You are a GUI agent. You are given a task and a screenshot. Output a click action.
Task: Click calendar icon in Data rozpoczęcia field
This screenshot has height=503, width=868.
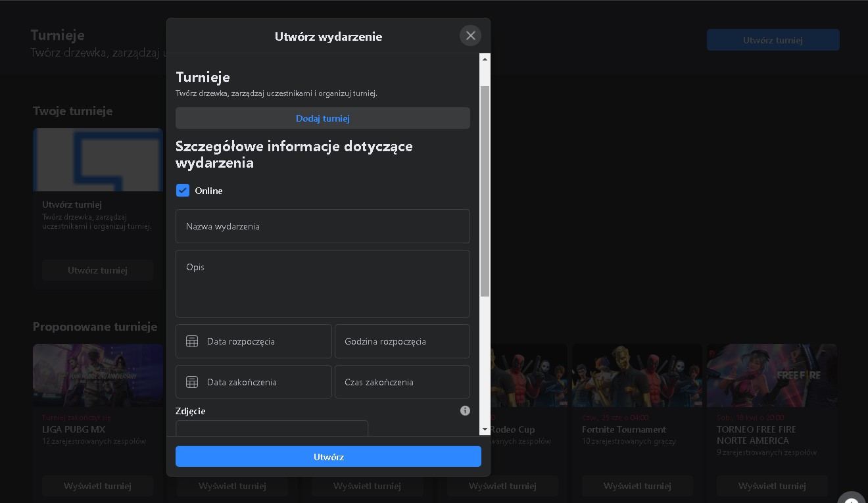click(x=192, y=341)
